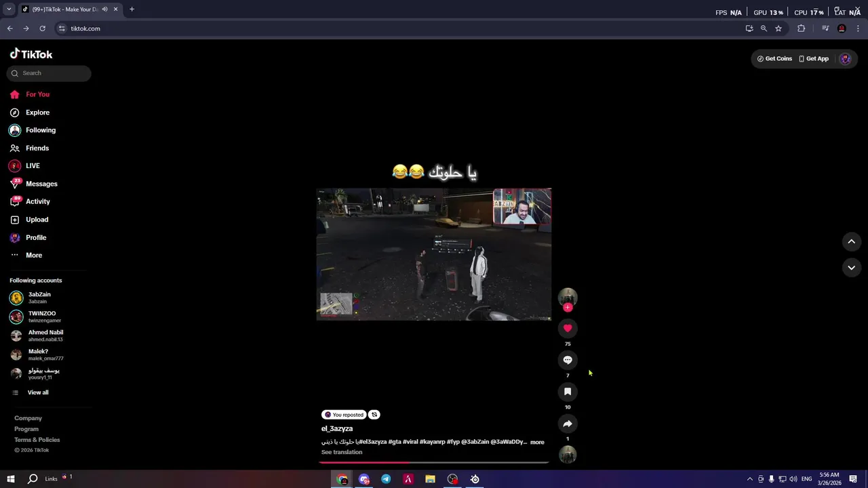Screen dimensions: 868x488
Task: Install the TikTok app via address bar icon
Action: pyautogui.click(x=749, y=28)
